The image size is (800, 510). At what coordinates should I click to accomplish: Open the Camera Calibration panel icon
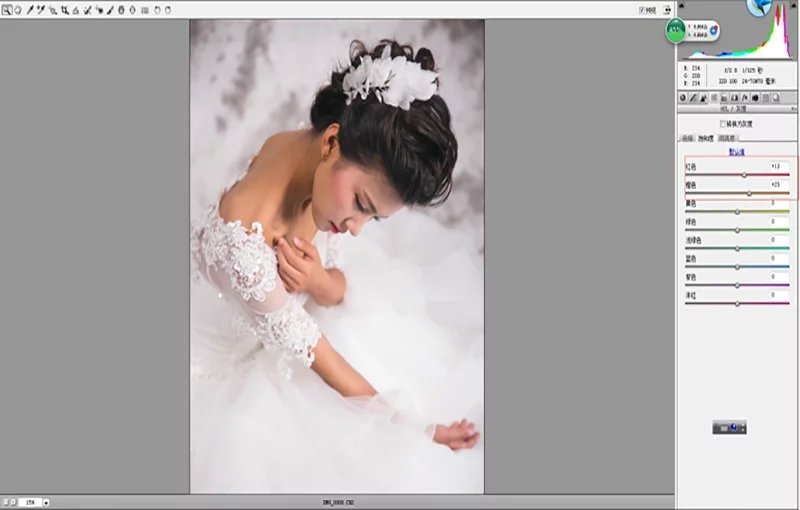point(755,97)
